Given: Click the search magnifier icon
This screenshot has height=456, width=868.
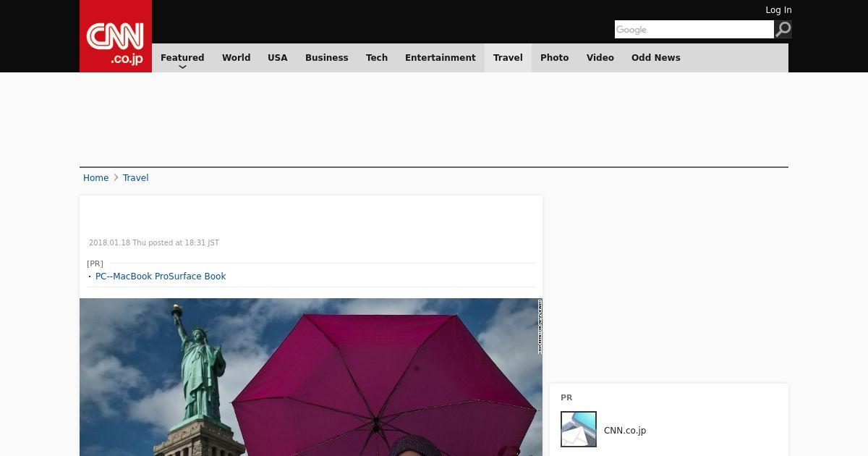Looking at the screenshot, I should coord(783,29).
